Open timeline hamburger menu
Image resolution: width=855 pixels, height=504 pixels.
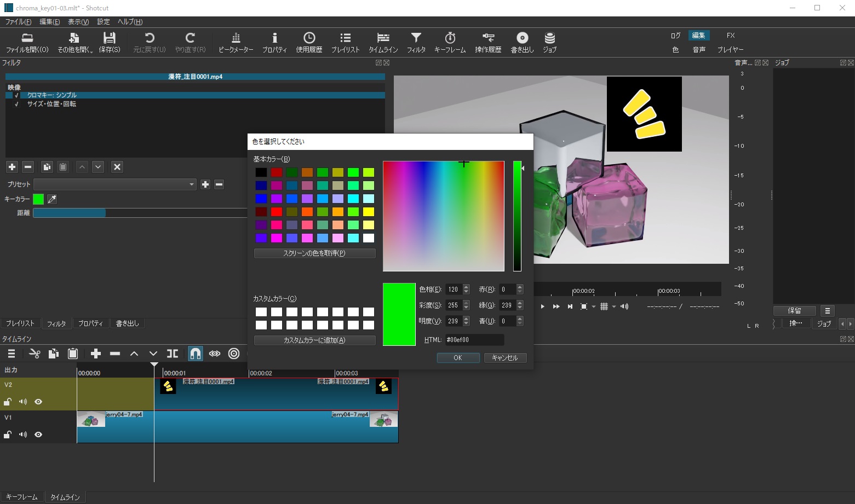point(12,354)
